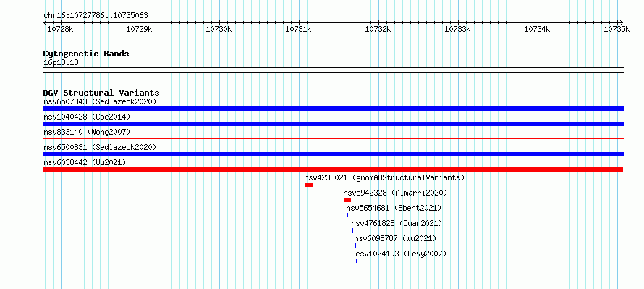This screenshot has width=644, height=289.
Task: Click the blue tick under nsv5654681 (Ebert2021)
Action: 347,215
